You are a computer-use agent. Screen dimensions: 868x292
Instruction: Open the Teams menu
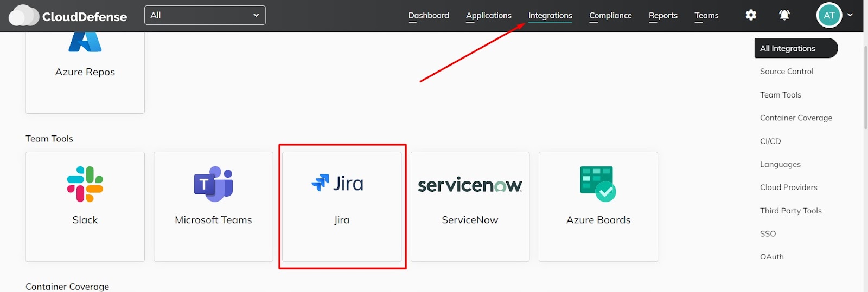[x=706, y=16]
